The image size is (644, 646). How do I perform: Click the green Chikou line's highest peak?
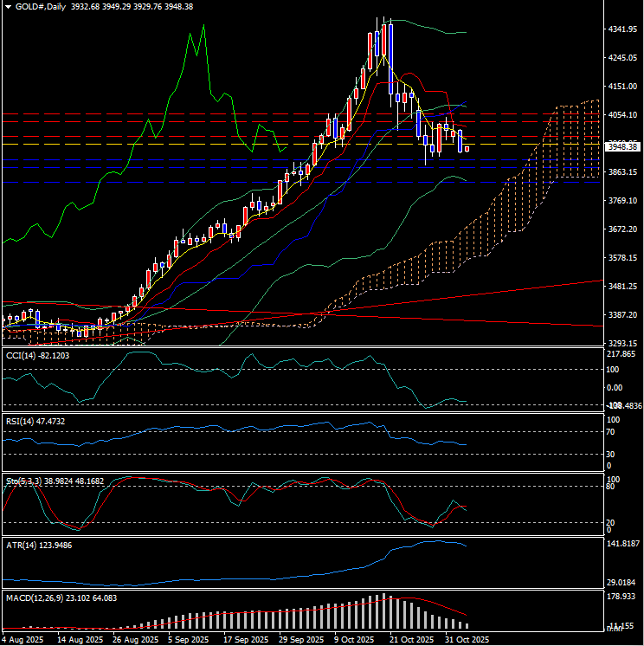coord(203,28)
